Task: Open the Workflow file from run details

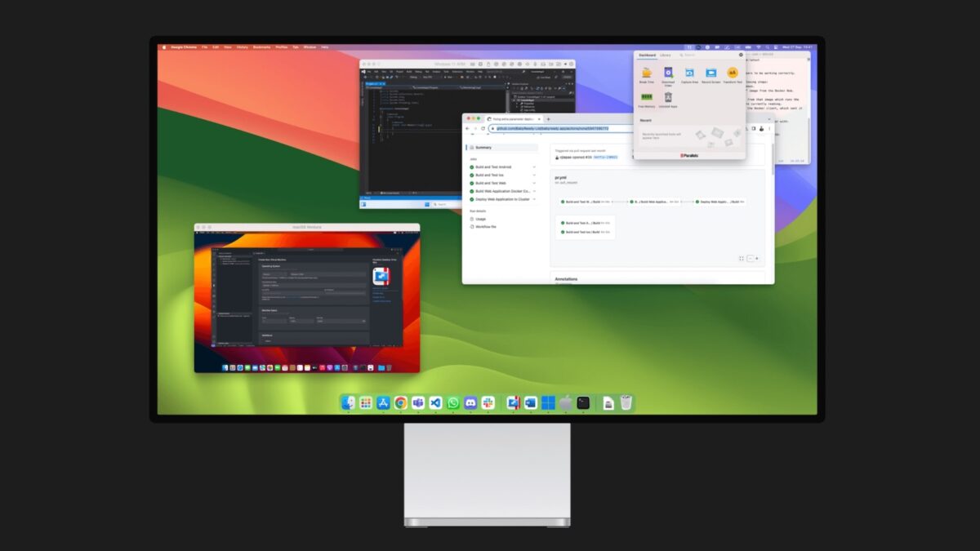Action: (x=487, y=226)
